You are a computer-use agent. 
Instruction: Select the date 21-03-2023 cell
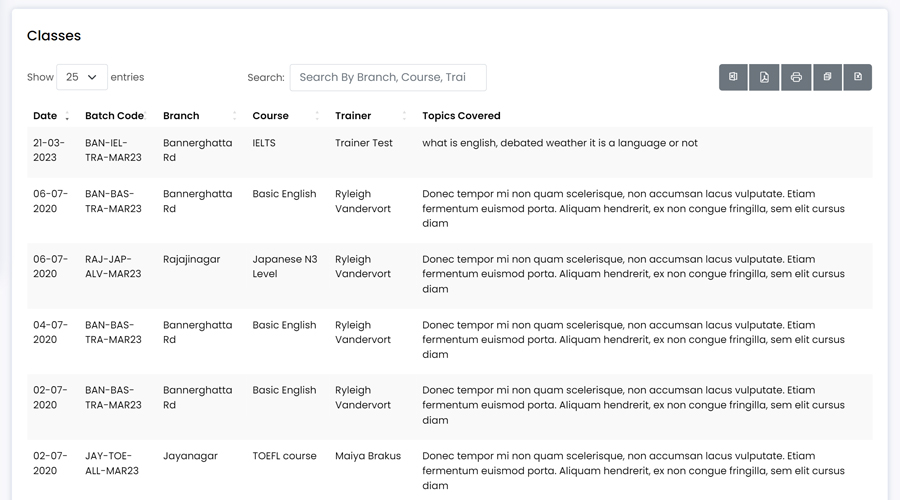click(x=49, y=150)
